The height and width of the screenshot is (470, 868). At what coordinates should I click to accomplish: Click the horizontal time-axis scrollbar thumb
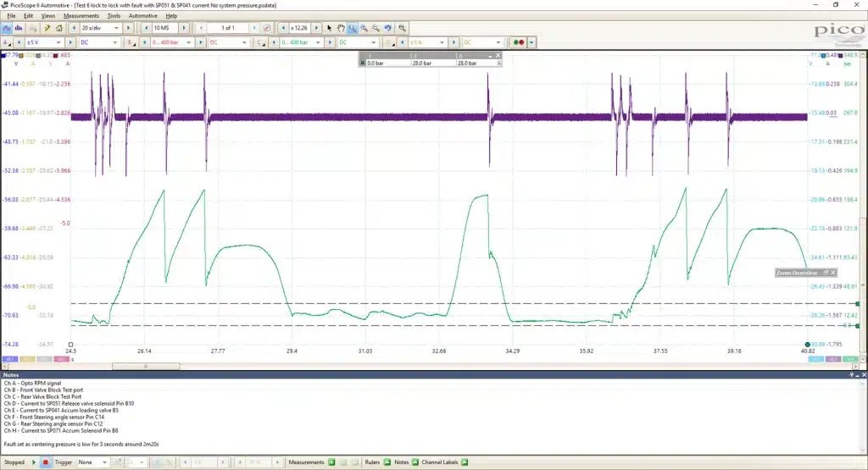pyautogui.click(x=146, y=366)
